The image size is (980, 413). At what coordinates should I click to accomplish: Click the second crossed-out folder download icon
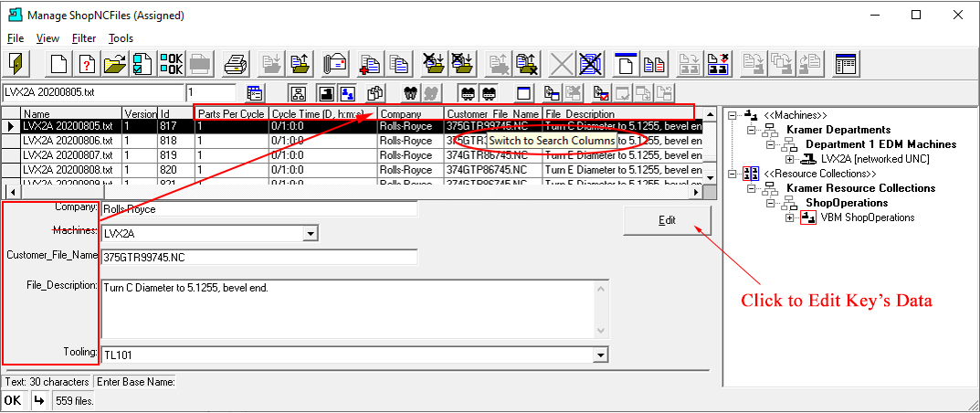coord(460,64)
